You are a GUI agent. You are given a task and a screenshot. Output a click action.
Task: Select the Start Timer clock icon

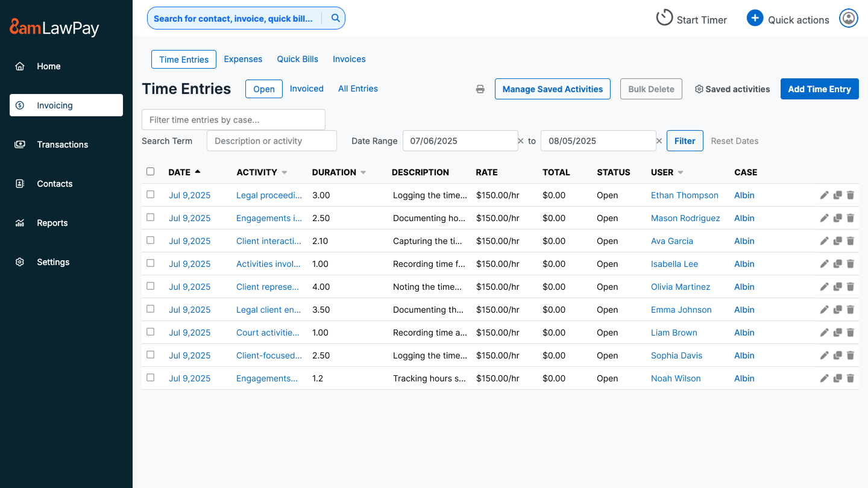coord(664,17)
